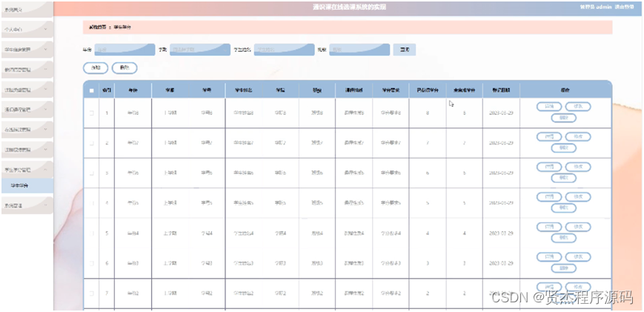Click the 年份2 cell in row 7

[x=133, y=293]
